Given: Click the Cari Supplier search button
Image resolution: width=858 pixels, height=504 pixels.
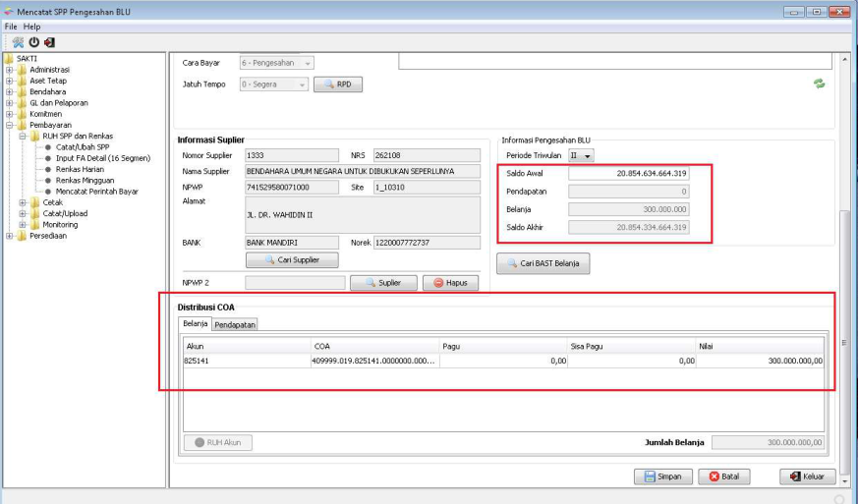Looking at the screenshot, I should (x=291, y=260).
